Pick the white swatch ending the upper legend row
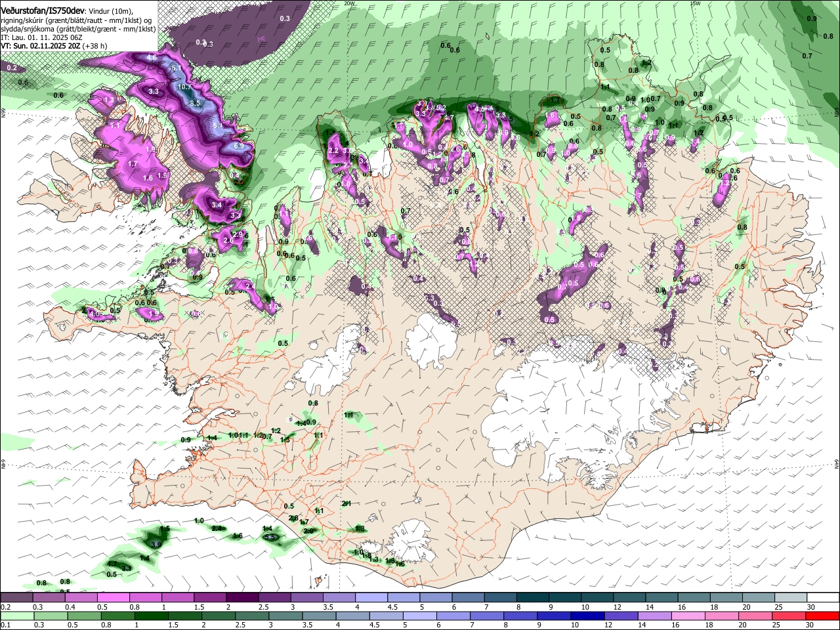 point(824,598)
